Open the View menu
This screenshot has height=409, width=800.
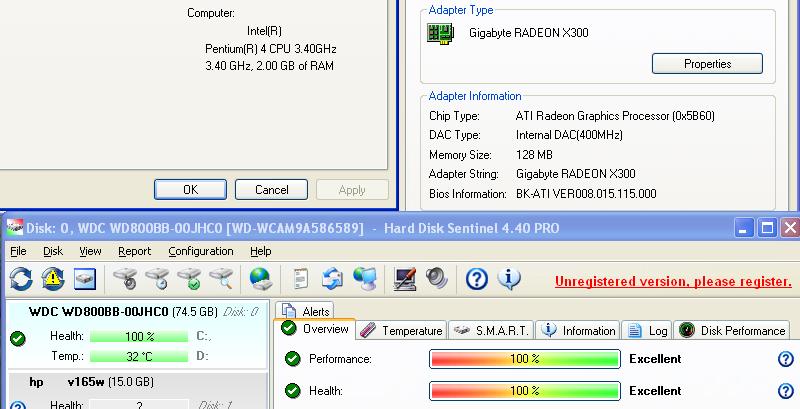pyautogui.click(x=90, y=251)
